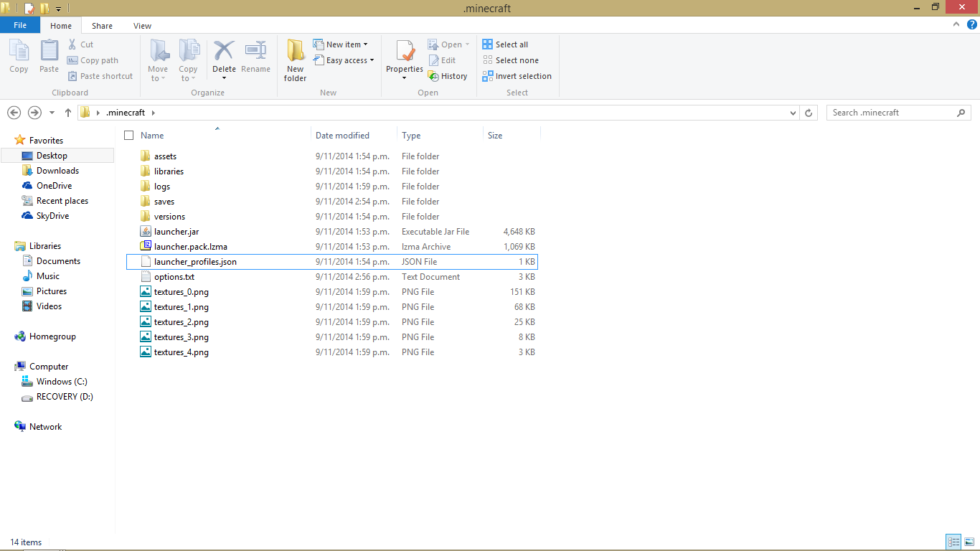
Task: Expand the Easy access dropdown
Action: (x=344, y=60)
